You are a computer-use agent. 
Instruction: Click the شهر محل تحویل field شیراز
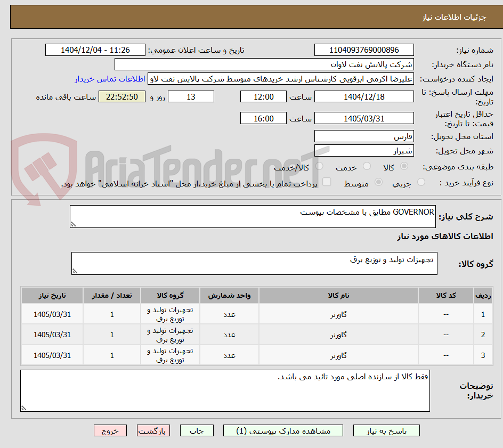(364, 151)
